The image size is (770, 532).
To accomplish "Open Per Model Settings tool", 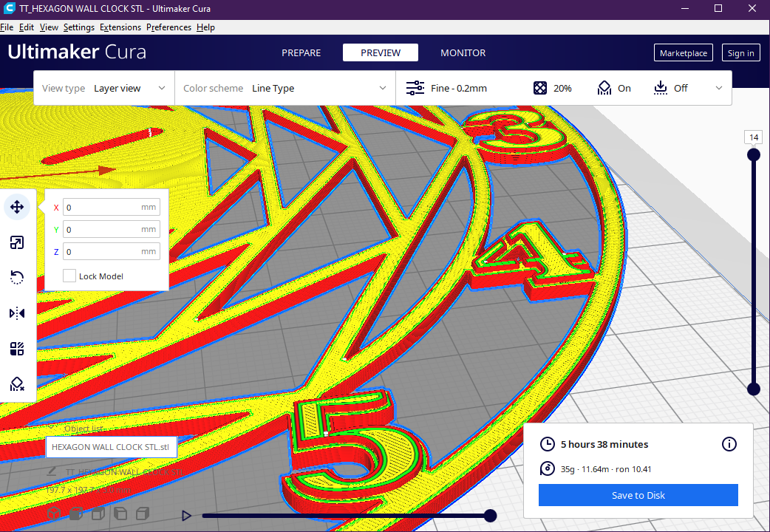I will (x=17, y=349).
